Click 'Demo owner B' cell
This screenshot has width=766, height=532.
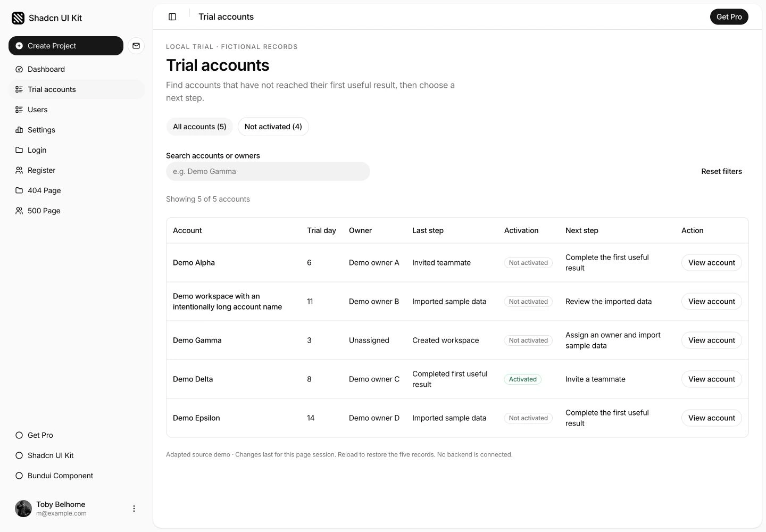point(374,302)
